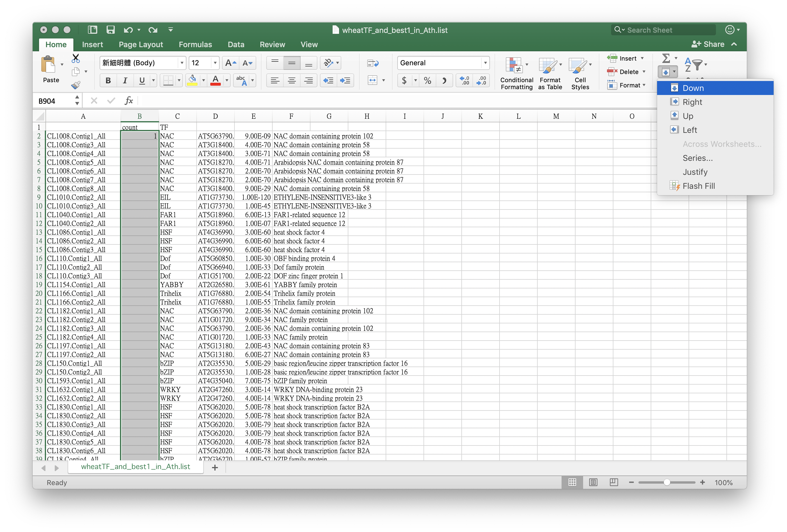
Task: Choose Flash Fill in the Fill menu
Action: coord(715,186)
